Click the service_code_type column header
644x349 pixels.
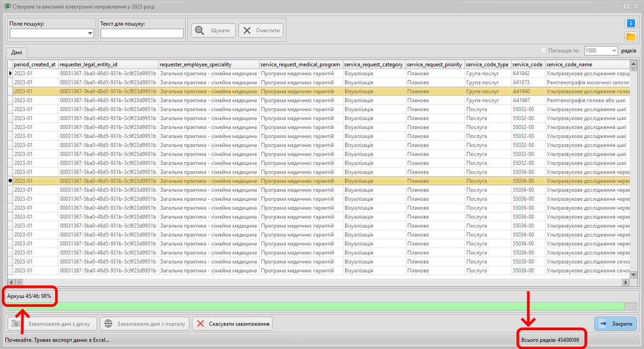[488, 64]
